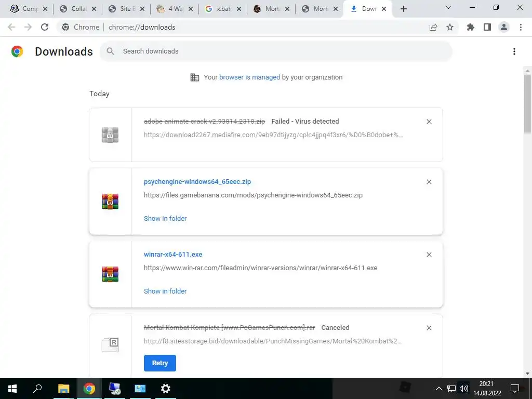Click the psychengine zip WinRAR file icon
This screenshot has height=399, width=532.
point(110,202)
